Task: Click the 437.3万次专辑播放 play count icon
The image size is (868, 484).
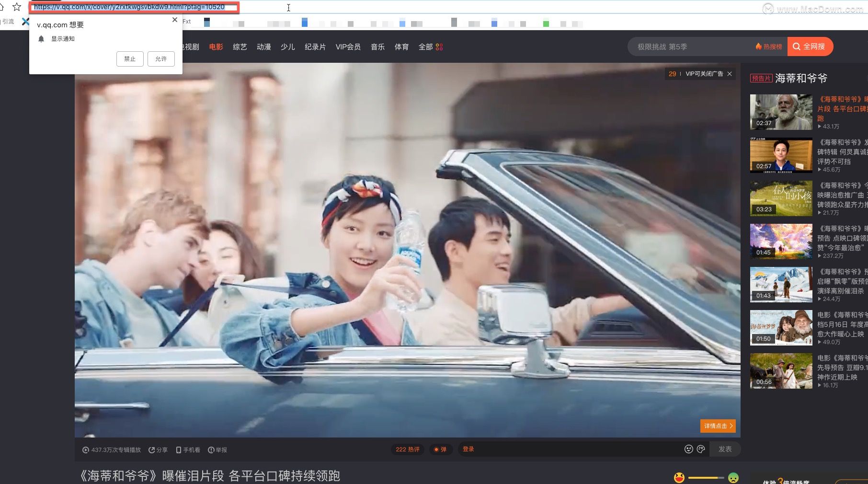Action: [x=86, y=450]
